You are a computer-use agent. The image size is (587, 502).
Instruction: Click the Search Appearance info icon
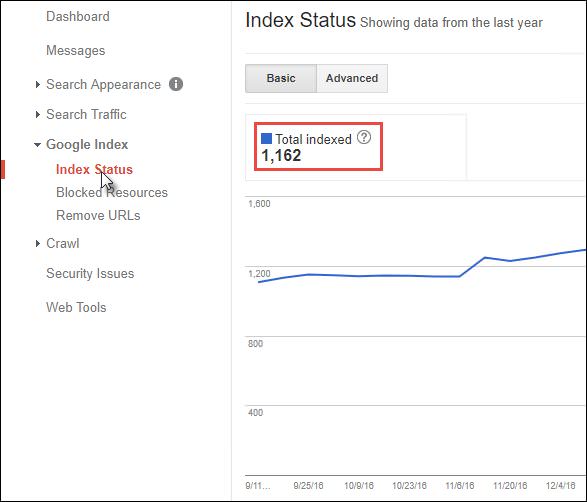[176, 84]
